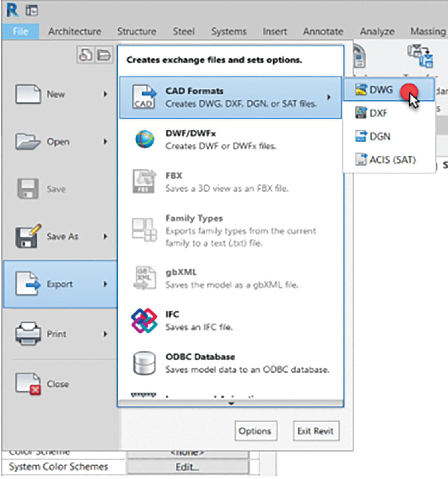Click the Transfer Project Standards ribbon icon
448x479 pixels.
pos(420,56)
